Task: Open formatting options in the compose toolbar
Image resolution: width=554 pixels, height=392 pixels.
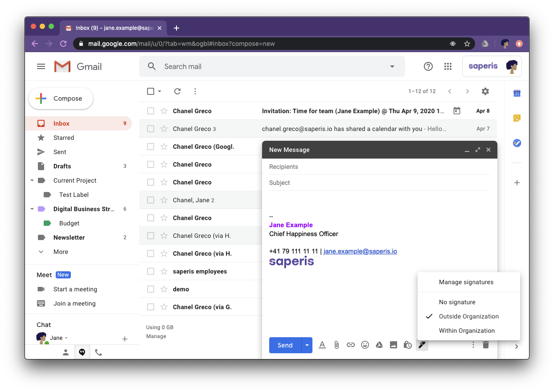Action: point(322,344)
